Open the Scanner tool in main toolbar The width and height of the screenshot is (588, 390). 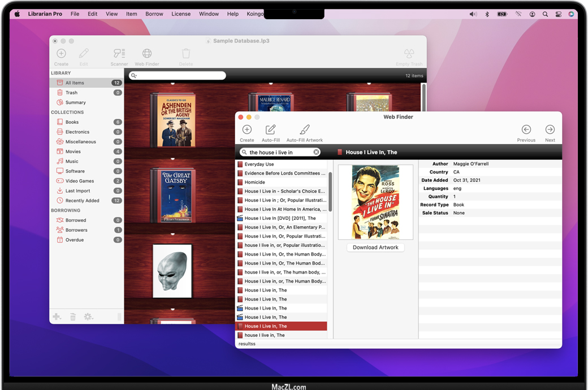click(119, 54)
